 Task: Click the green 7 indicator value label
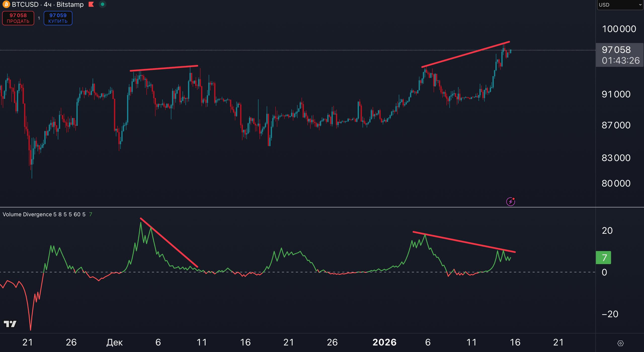click(603, 258)
